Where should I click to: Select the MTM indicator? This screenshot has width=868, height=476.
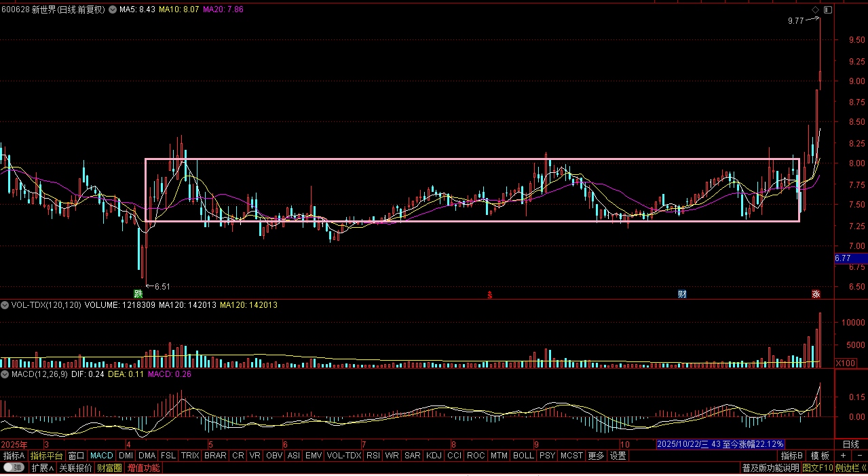[x=499, y=456]
